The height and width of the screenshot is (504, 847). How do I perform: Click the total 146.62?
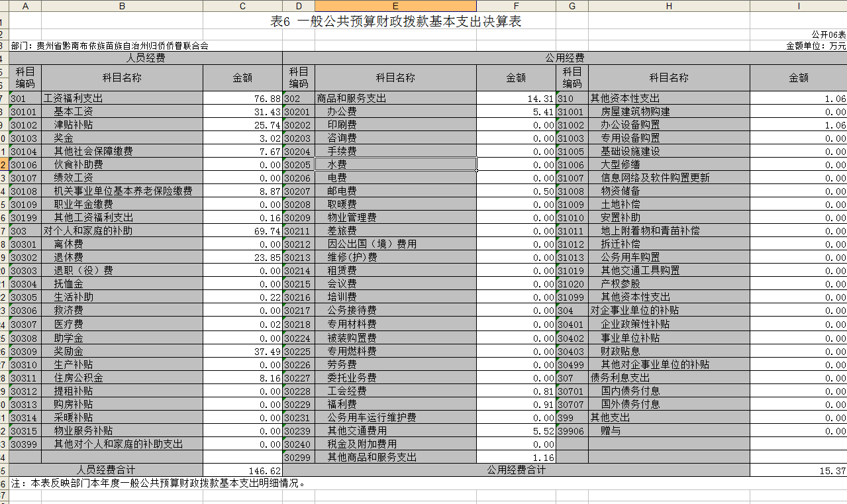(x=242, y=470)
